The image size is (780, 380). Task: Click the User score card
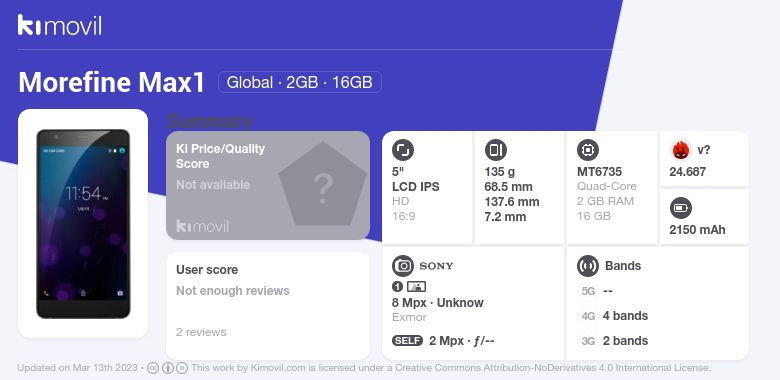pyautogui.click(x=268, y=306)
